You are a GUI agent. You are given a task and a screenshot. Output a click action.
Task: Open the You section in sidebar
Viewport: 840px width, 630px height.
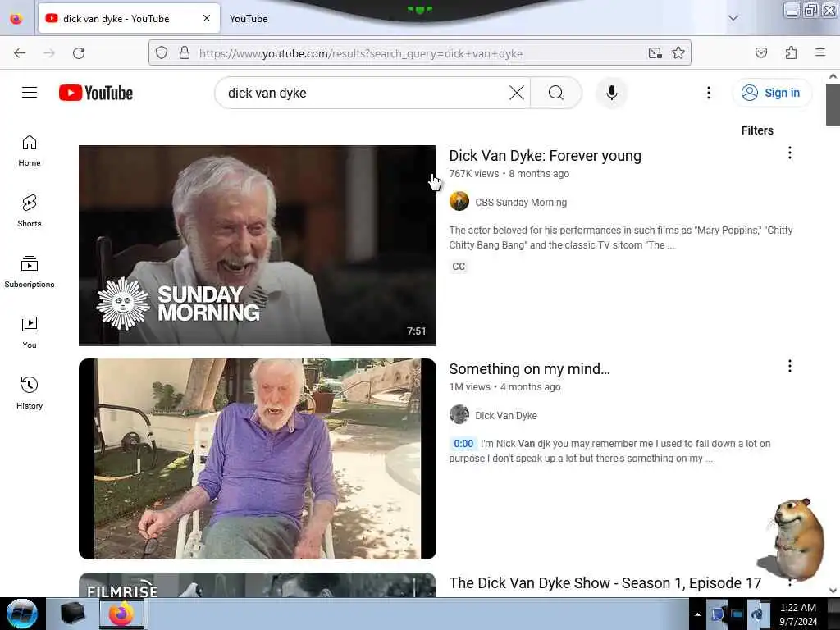point(30,333)
